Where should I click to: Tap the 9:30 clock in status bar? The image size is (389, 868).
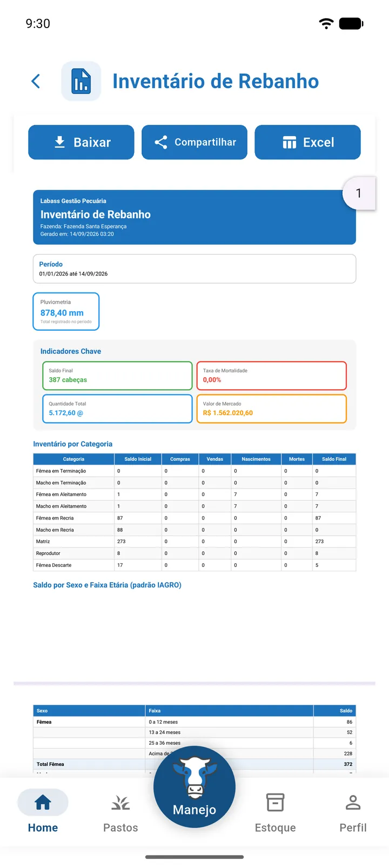(38, 23)
